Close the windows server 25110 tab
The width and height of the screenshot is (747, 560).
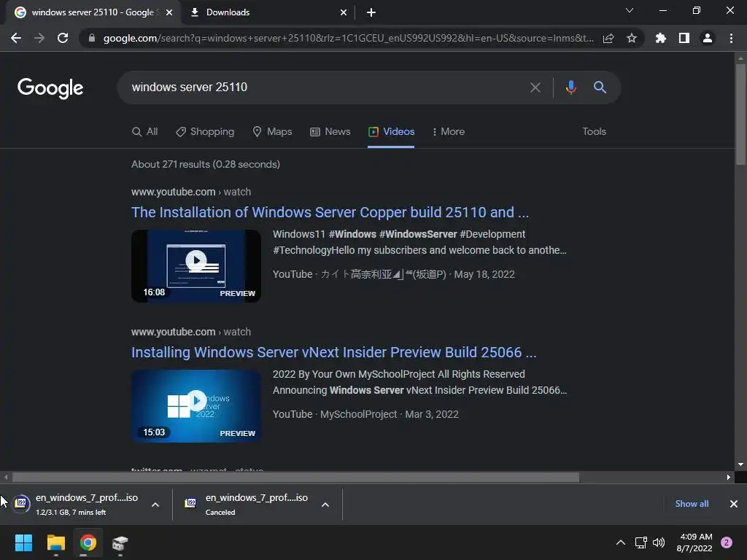click(x=169, y=13)
